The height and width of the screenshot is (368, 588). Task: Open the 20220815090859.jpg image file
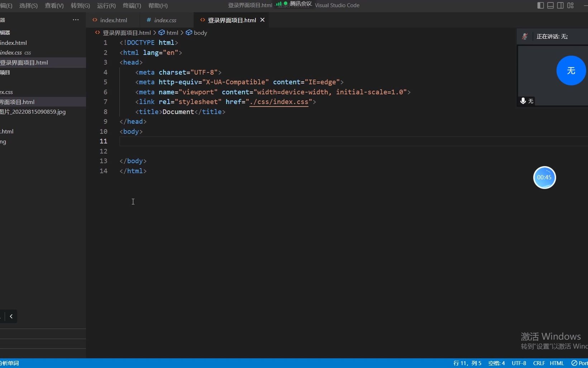coord(43,112)
